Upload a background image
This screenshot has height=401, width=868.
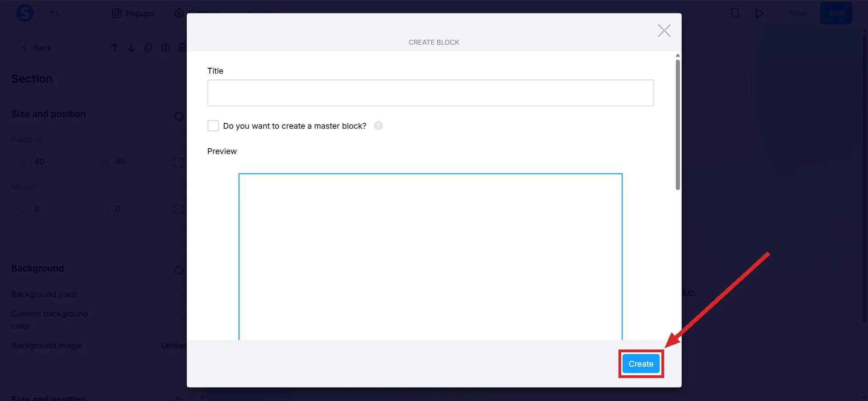click(174, 345)
